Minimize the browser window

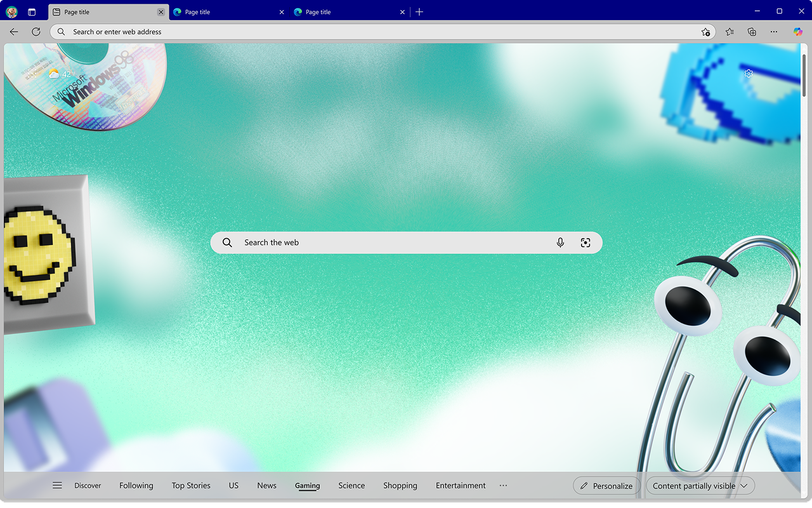pos(757,11)
